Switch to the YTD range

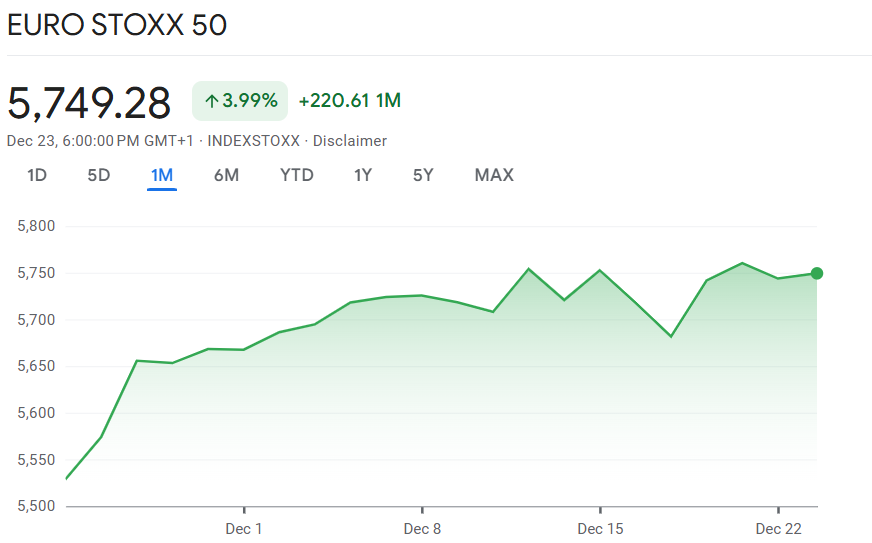(x=297, y=175)
